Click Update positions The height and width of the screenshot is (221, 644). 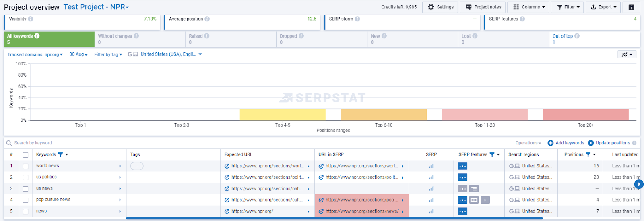[609, 143]
